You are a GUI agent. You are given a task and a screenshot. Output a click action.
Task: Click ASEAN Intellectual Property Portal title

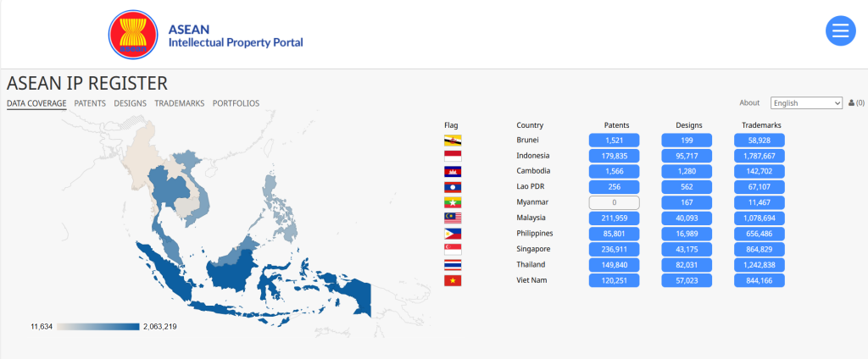click(236, 36)
